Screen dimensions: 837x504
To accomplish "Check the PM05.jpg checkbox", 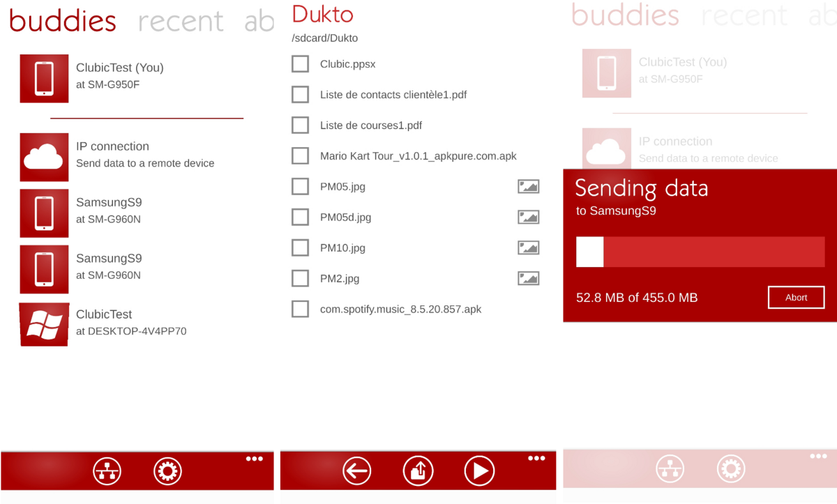I will click(300, 187).
